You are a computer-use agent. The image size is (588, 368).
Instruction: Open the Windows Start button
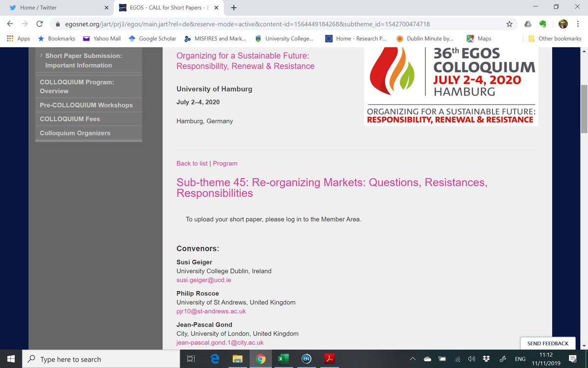point(11,359)
